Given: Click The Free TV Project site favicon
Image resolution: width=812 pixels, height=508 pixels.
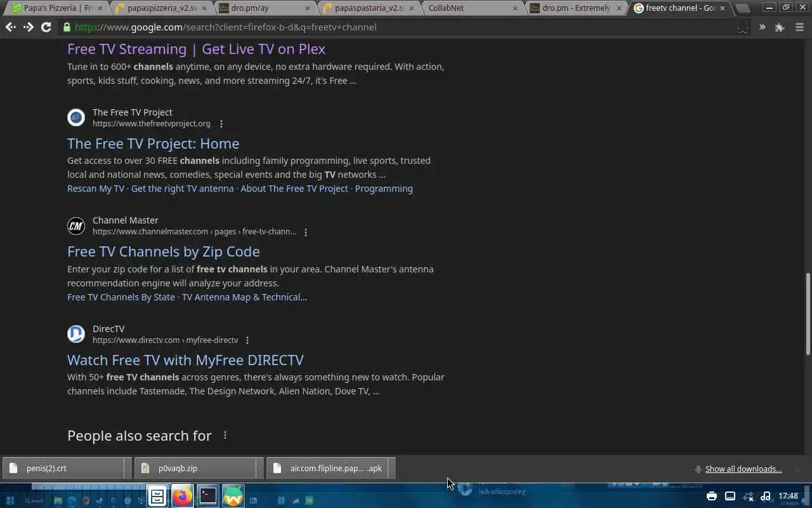Looking at the screenshot, I should (76, 117).
